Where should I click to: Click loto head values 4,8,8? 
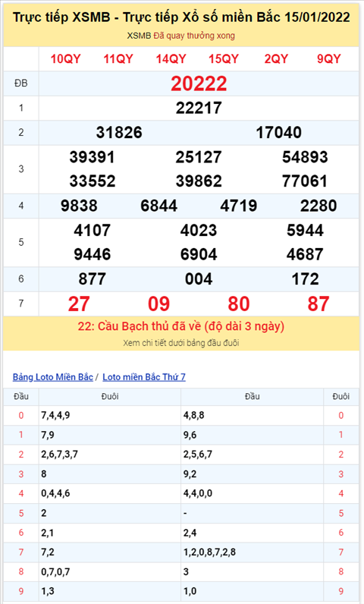pyautogui.click(x=194, y=415)
